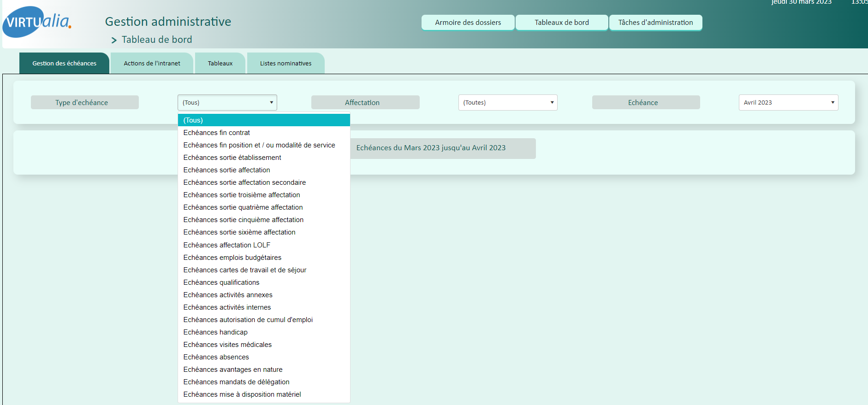Viewport: 868px width, 405px height.
Task: Pick Echéances qualifications entry
Action: click(221, 282)
